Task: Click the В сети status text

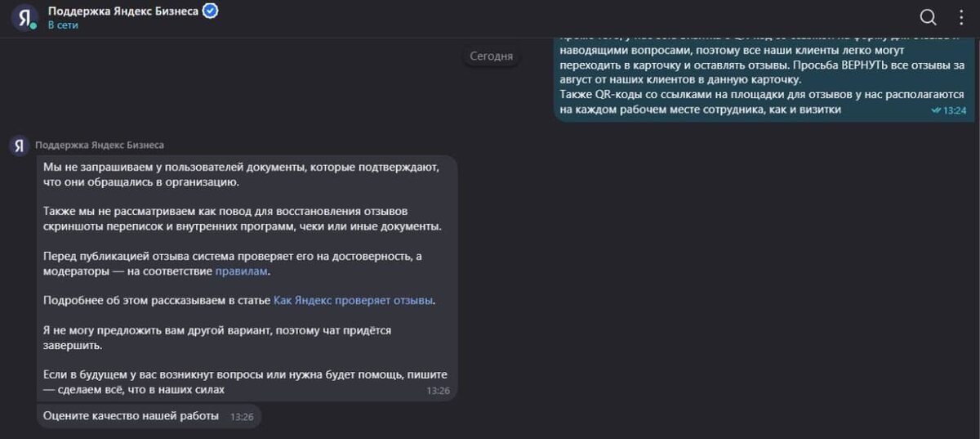Action: pos(63,25)
